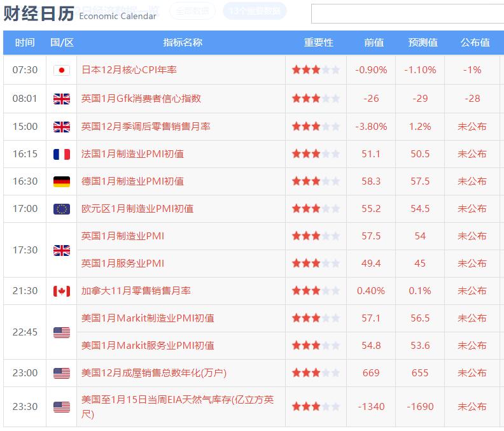Click US flag in the 22:45 row
This screenshot has height=431, width=504.
point(62,332)
